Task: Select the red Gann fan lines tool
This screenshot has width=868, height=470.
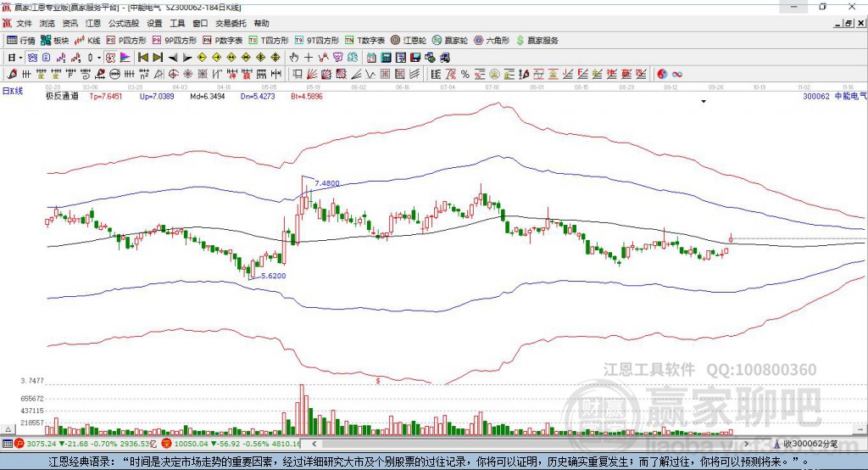Action: pos(312,75)
